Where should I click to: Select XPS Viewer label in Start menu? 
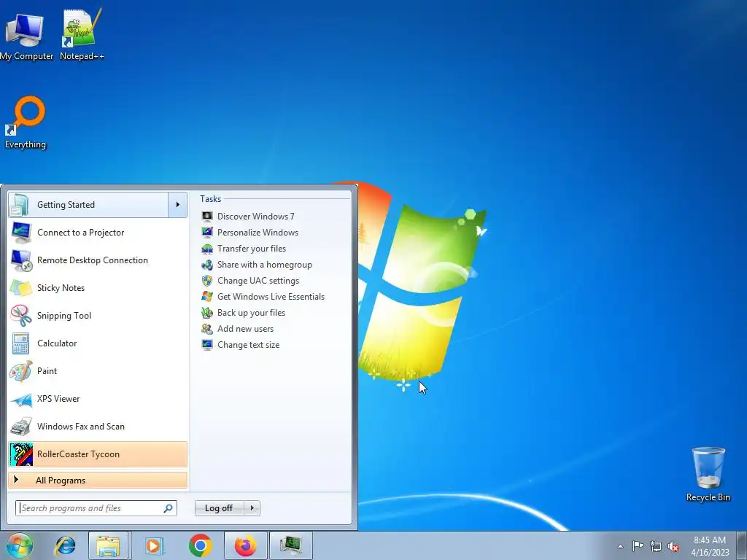tap(58, 399)
